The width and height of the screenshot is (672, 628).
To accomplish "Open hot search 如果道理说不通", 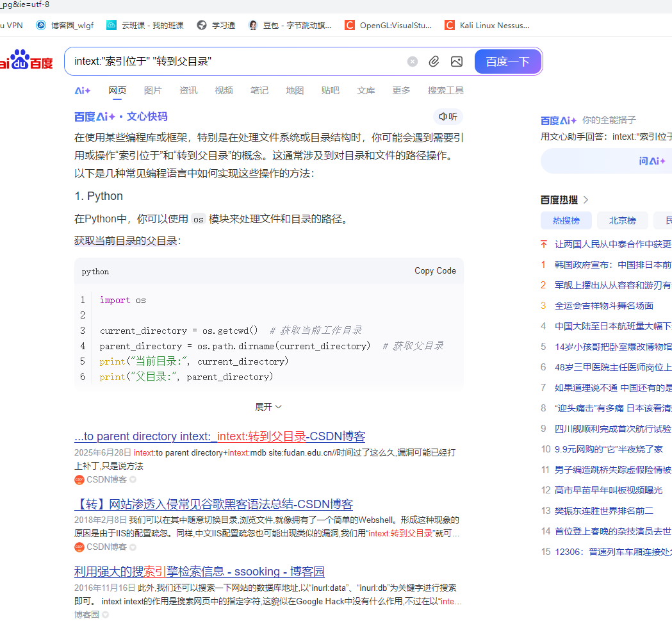I will [x=613, y=388].
